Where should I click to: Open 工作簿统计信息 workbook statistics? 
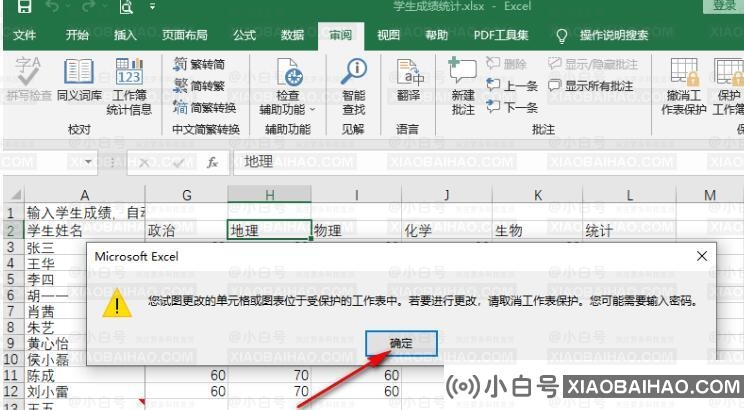click(x=129, y=87)
